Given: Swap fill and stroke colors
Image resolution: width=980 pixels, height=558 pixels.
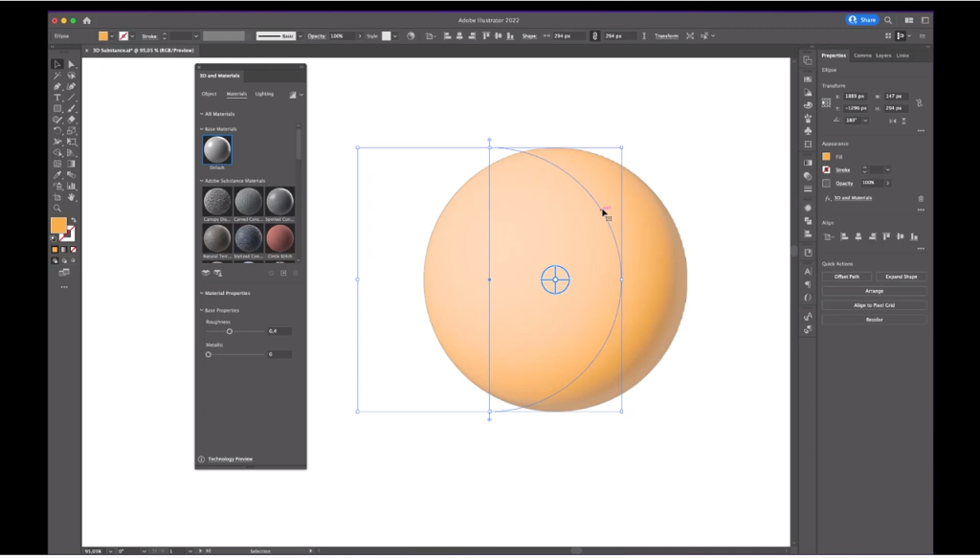Looking at the screenshot, I should 73,220.
